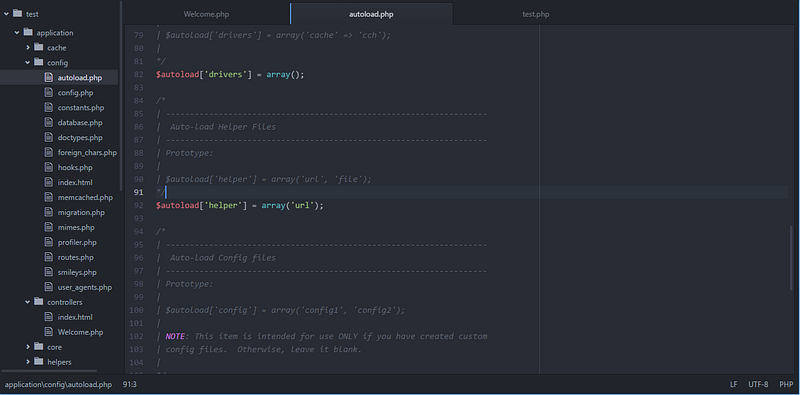Click the file icon beside constants.php
The width and height of the screenshot is (800, 395).
pyautogui.click(x=48, y=107)
